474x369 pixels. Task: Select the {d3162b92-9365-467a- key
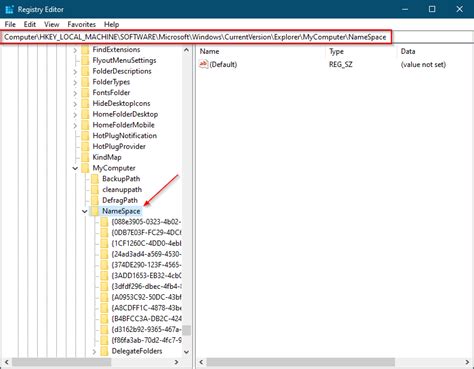point(146,330)
